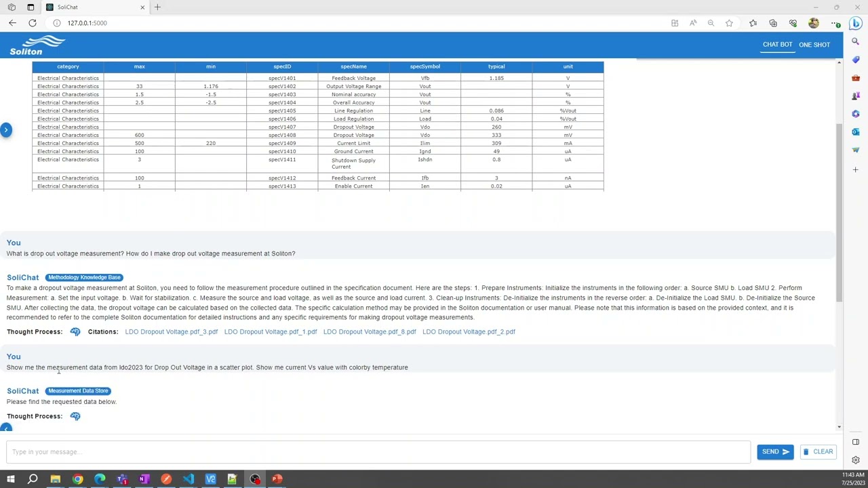
Task: Click the SEND button
Action: (775, 451)
